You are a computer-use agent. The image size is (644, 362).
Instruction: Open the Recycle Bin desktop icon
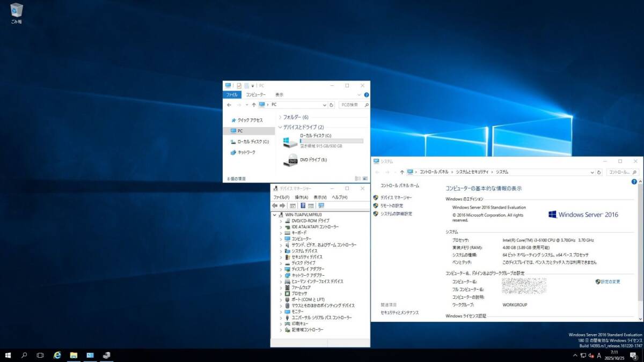point(16,10)
